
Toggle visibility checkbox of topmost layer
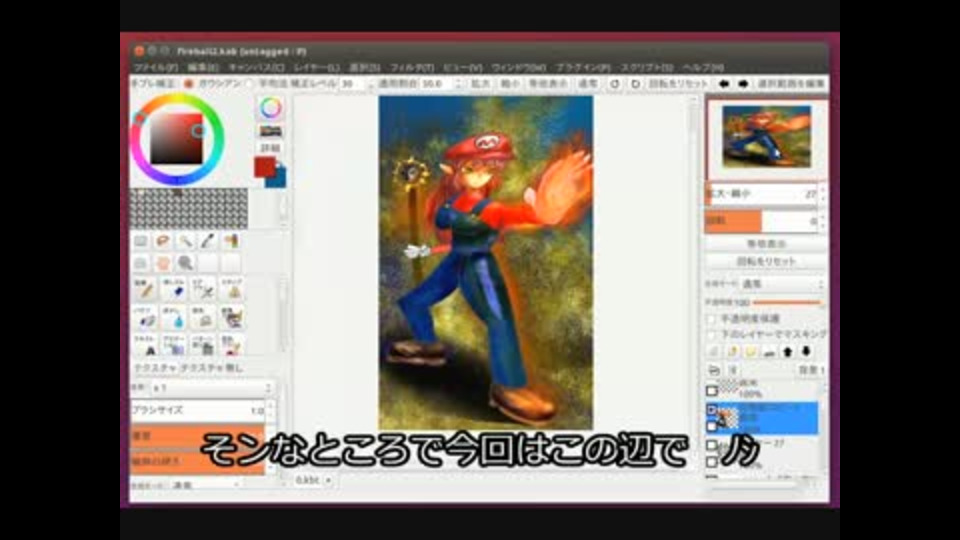click(x=711, y=391)
